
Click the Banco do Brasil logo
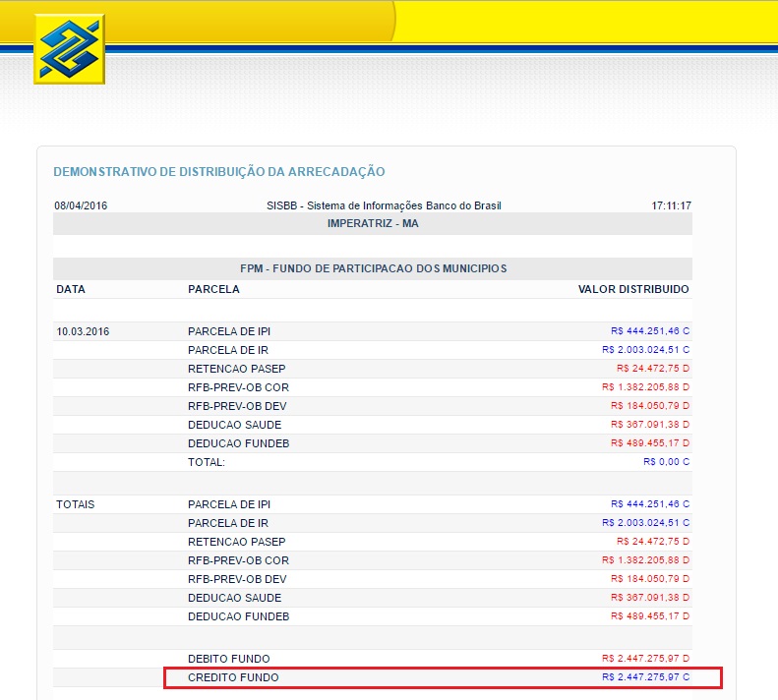click(69, 49)
